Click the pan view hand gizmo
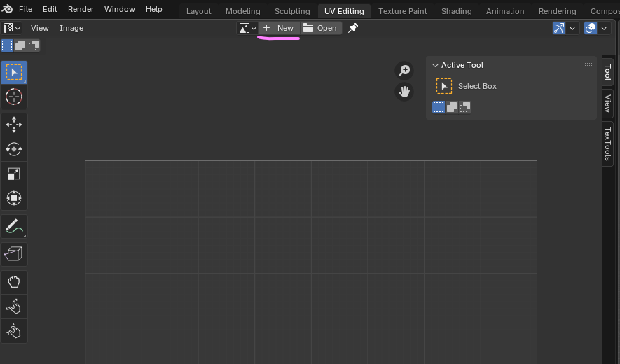Screen dimensions: 620x364 [x=404, y=92]
